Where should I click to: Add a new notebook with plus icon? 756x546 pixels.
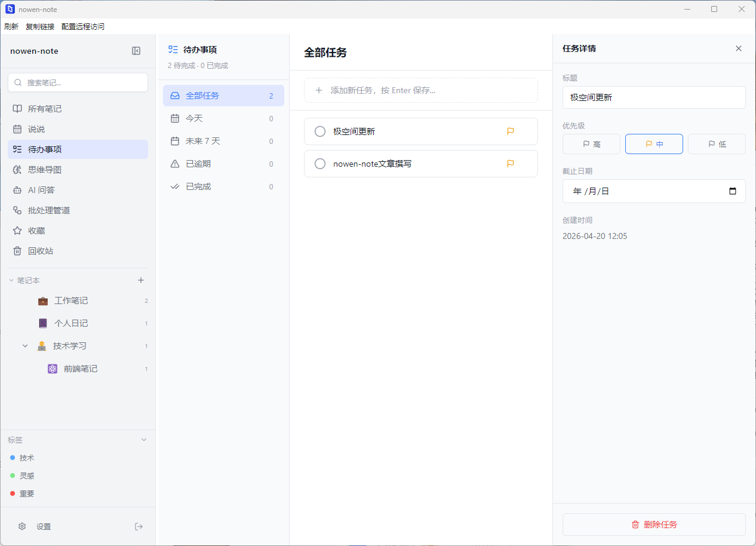(141, 280)
